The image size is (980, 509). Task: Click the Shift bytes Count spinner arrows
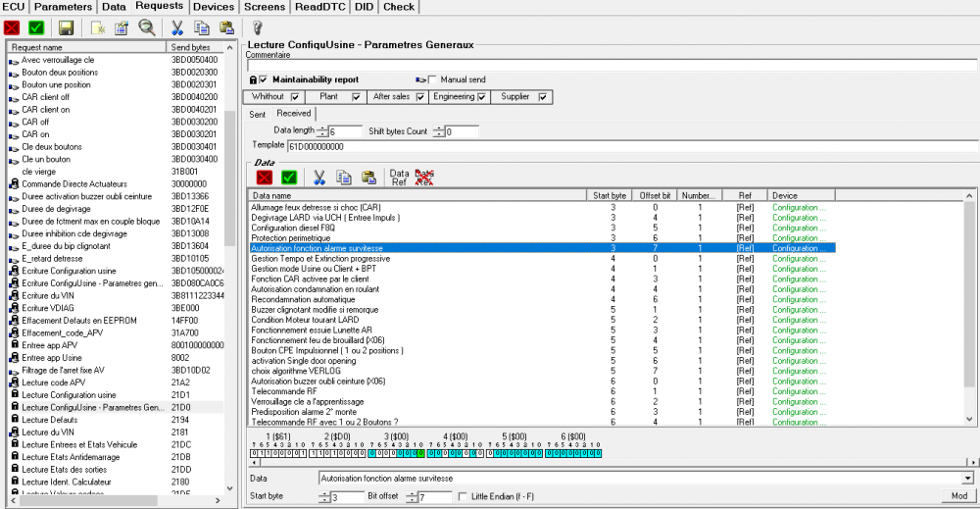point(439,131)
